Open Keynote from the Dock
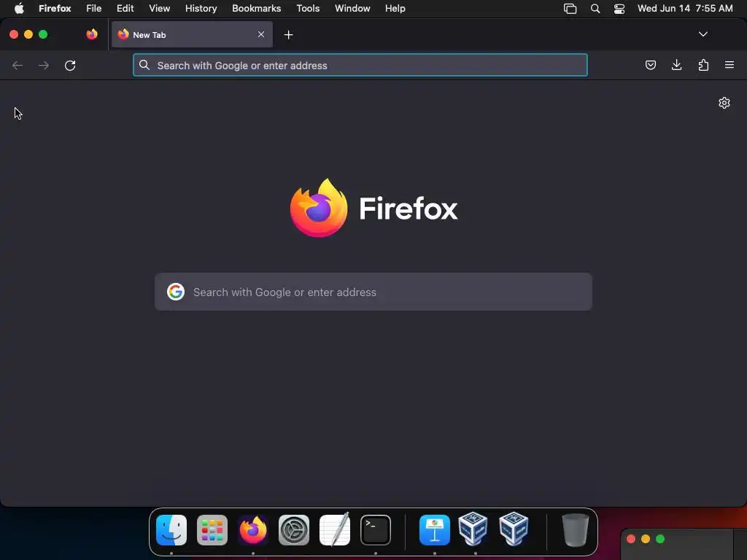The width and height of the screenshot is (747, 560). (x=435, y=529)
